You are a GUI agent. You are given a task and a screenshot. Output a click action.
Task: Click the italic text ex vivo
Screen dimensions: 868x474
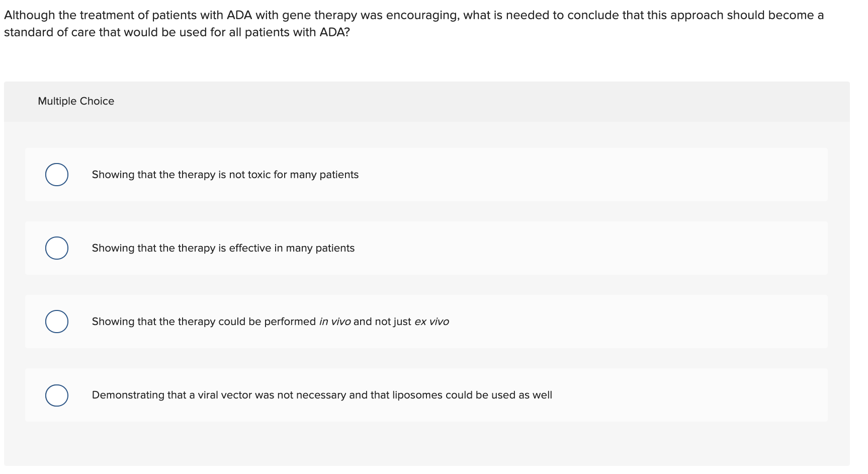tap(431, 321)
